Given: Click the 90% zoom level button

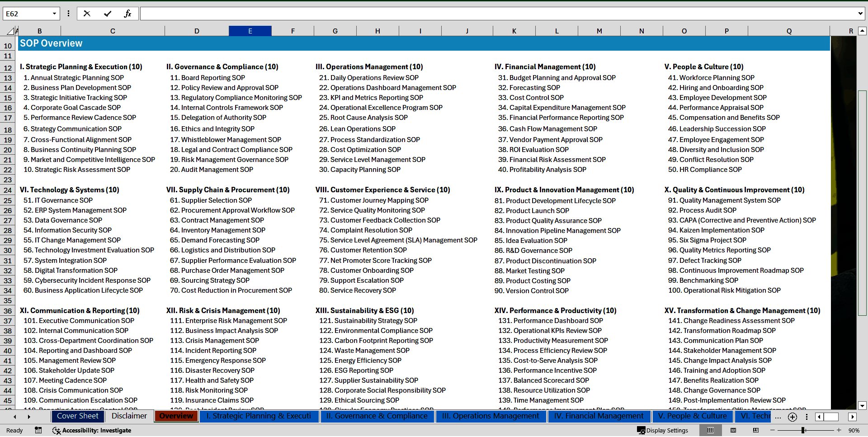Looking at the screenshot, I should click(854, 430).
